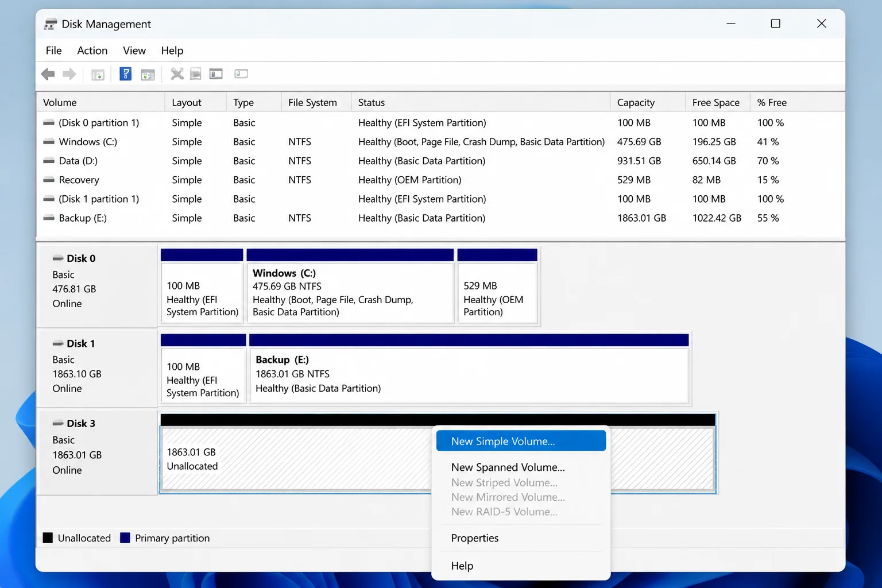Click the 1022.42 GB free space cell

click(x=717, y=218)
